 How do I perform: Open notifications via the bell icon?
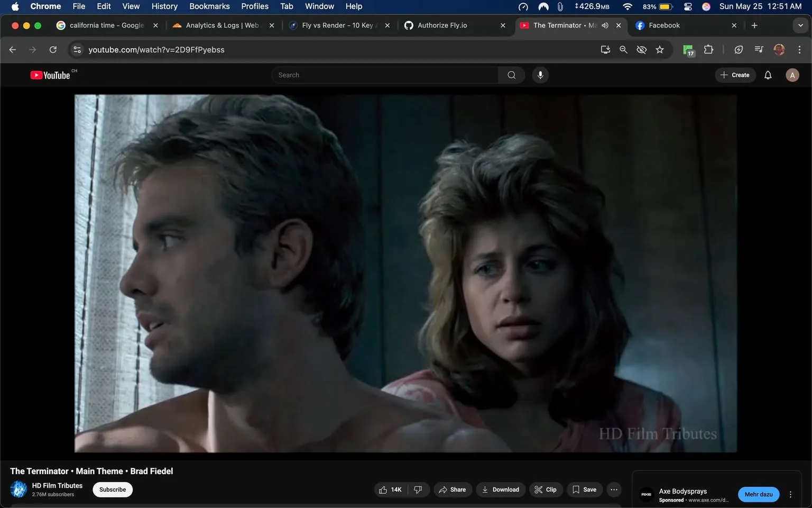pos(767,75)
